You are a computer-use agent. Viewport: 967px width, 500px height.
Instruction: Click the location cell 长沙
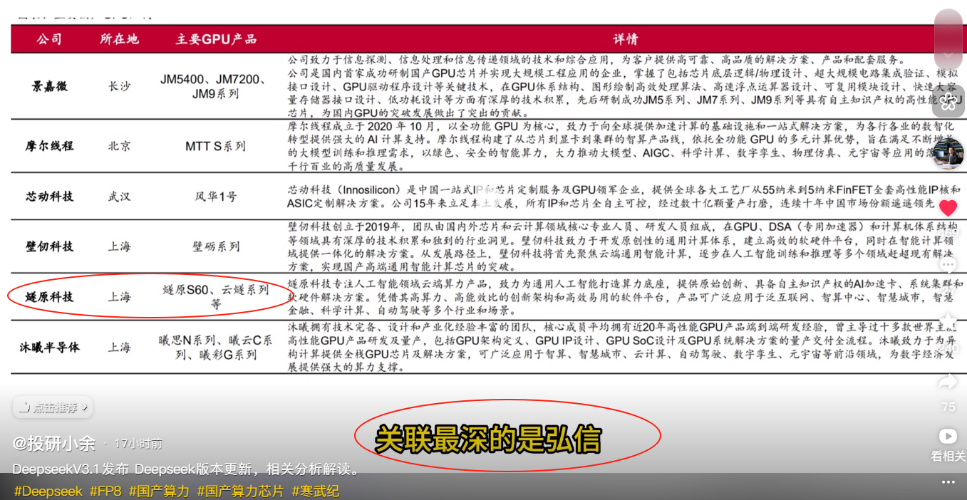point(120,87)
